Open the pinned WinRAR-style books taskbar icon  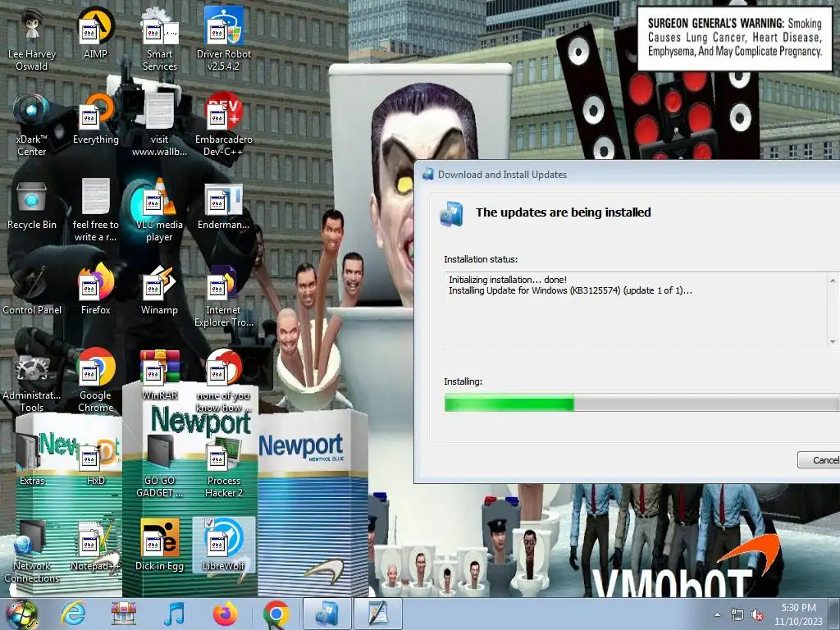tap(123, 614)
